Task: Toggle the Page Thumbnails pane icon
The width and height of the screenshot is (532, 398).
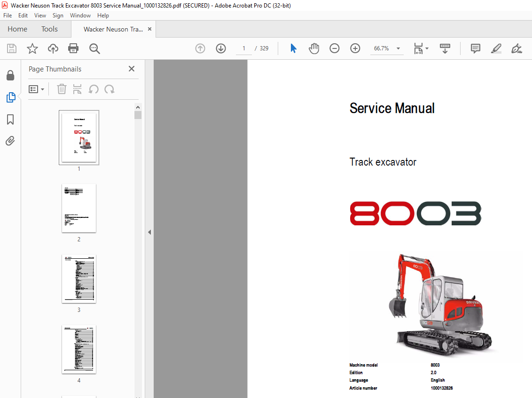Action: pos(10,97)
